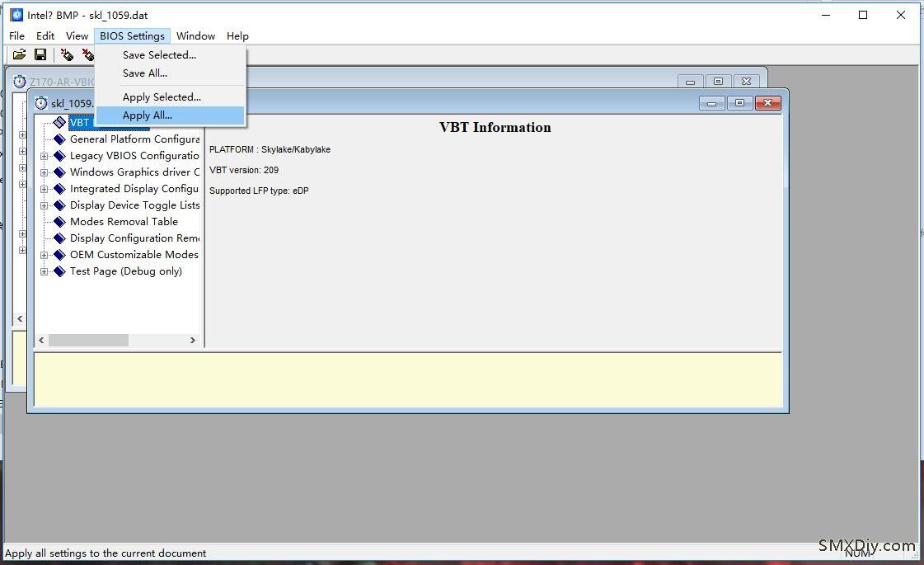Image resolution: width=924 pixels, height=565 pixels.
Task: Click the Save floppy disk toolbar icon
Action: pyautogui.click(x=40, y=54)
